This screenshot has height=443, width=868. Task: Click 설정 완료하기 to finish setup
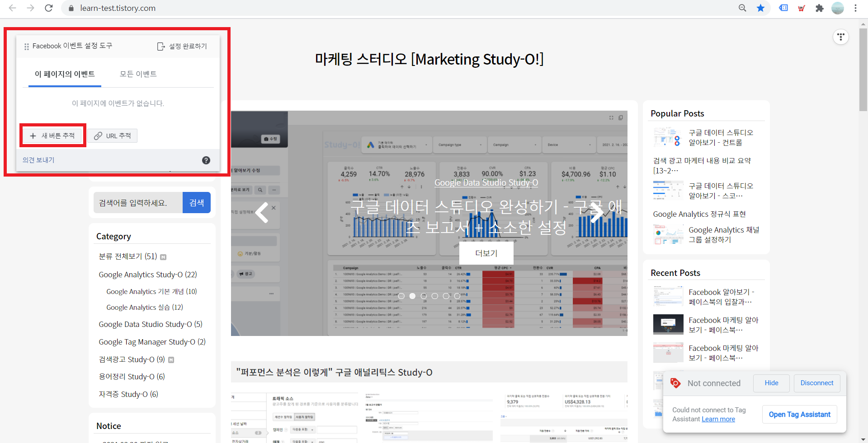click(182, 47)
